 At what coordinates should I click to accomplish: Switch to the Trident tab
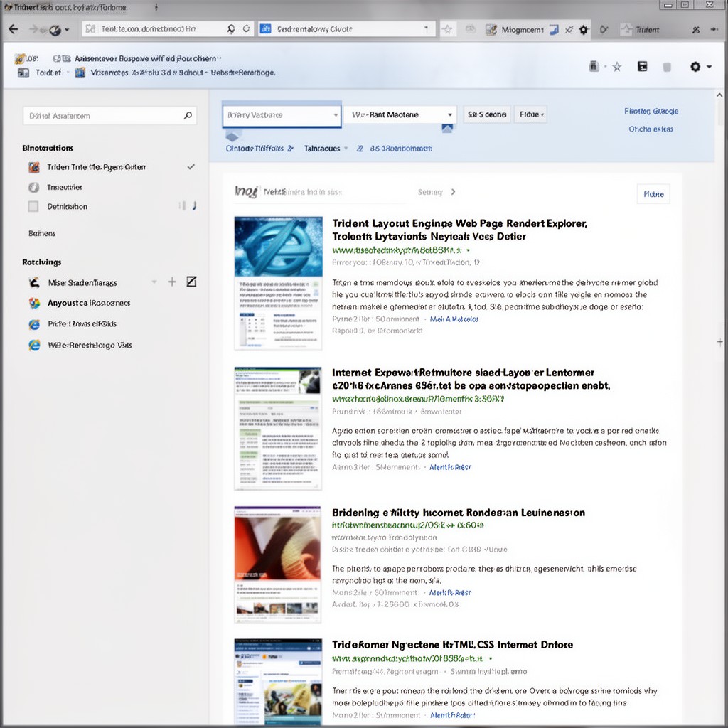click(x=647, y=30)
